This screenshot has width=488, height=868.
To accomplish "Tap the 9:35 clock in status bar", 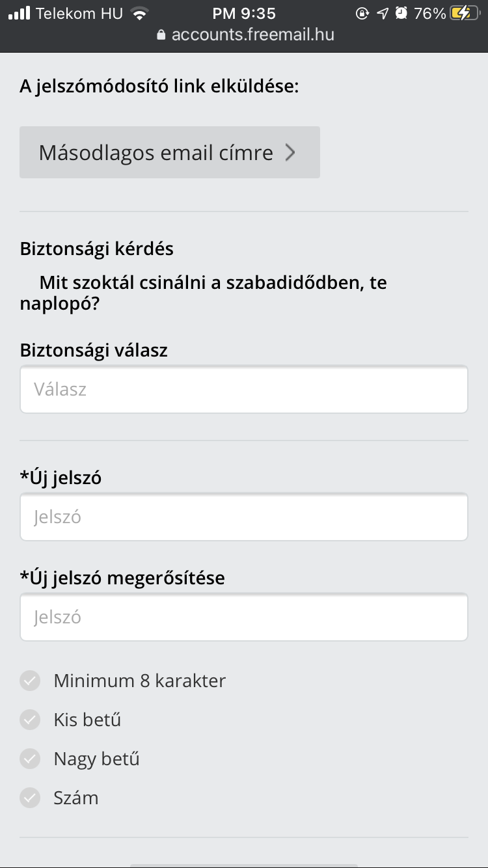I will pyautogui.click(x=244, y=13).
